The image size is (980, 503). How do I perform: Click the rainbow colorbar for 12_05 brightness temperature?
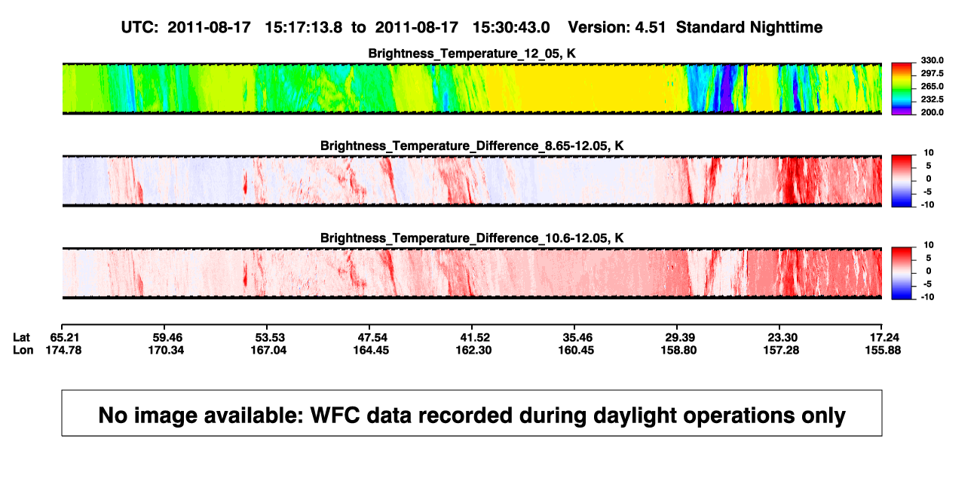pos(901,88)
